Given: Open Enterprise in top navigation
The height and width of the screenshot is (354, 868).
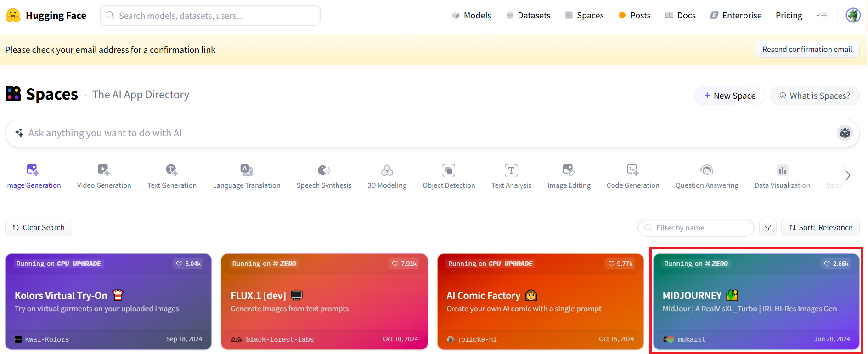Looking at the screenshot, I should (x=736, y=16).
